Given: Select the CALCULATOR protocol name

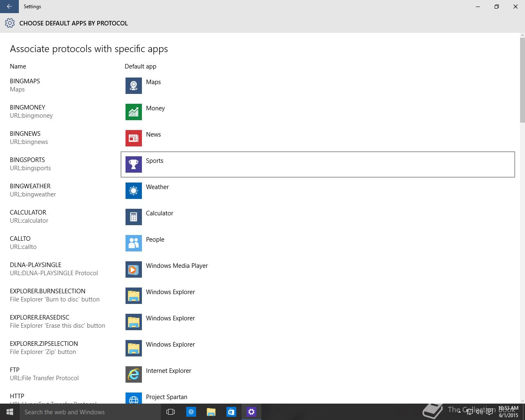Looking at the screenshot, I should tap(28, 212).
